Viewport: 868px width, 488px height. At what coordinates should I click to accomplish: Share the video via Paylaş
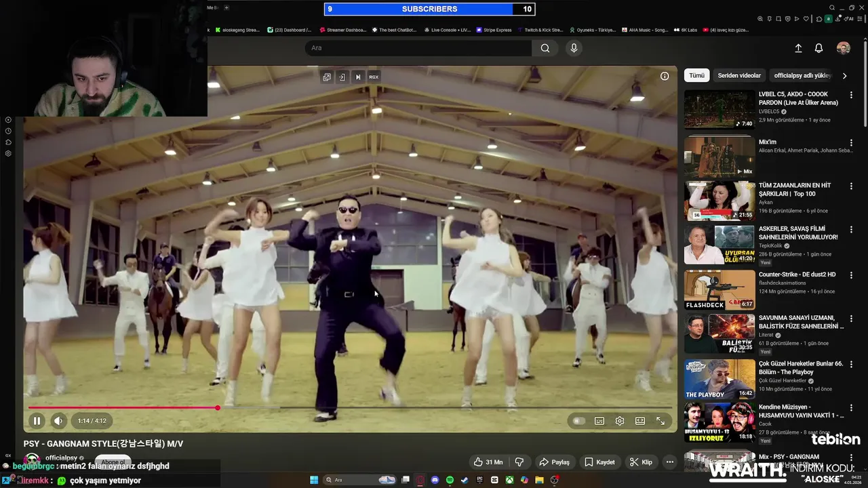pos(554,462)
